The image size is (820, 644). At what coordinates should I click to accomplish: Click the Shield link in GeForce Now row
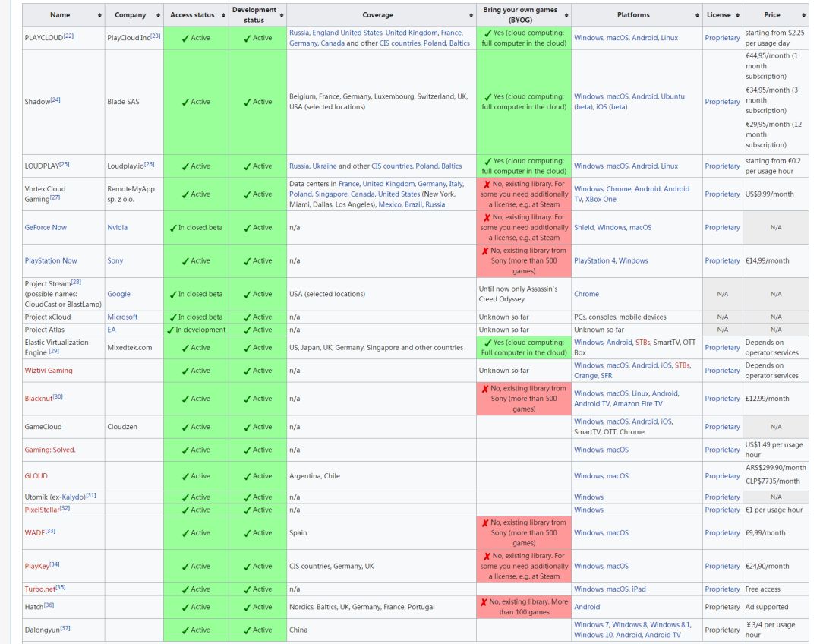[584, 228]
